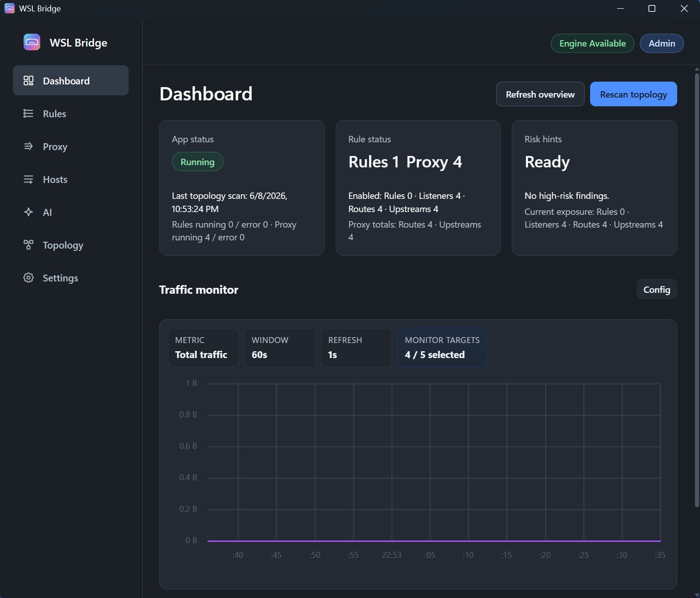Click the Risk hints card
The height and width of the screenshot is (598, 700).
click(x=594, y=188)
